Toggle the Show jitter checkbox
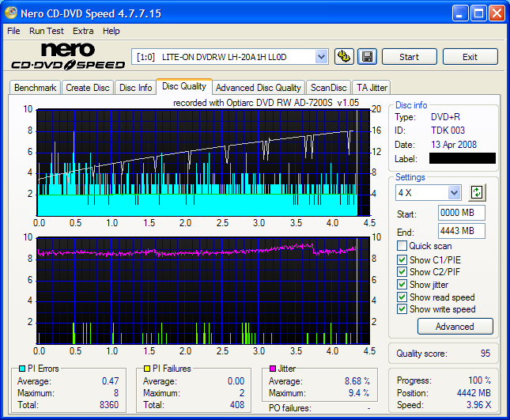 point(402,285)
